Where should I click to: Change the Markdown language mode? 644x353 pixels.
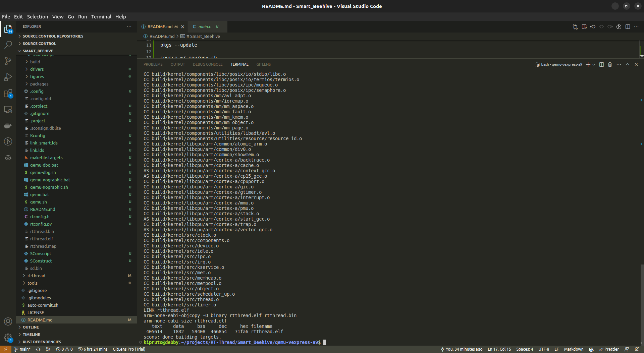(573, 349)
